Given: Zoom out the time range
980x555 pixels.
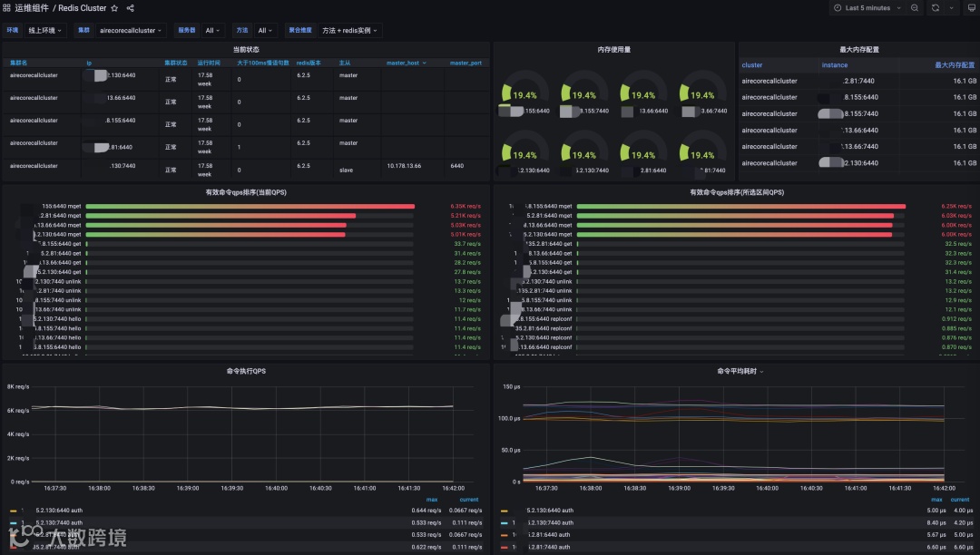Looking at the screenshot, I should click(x=915, y=8).
